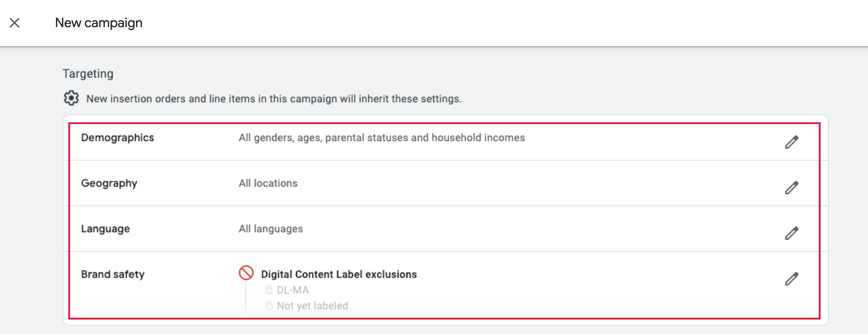The image size is (868, 334).
Task: Click the red exclusion icon in Brand safety
Action: [246, 273]
